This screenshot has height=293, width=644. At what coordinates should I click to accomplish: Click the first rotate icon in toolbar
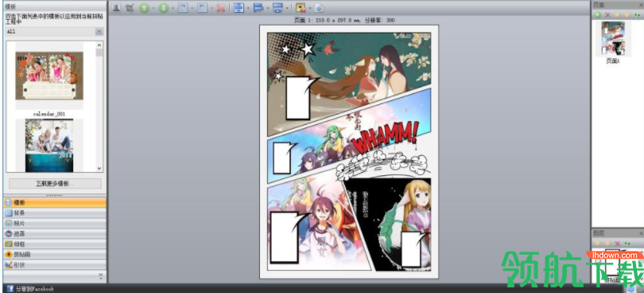[183, 8]
